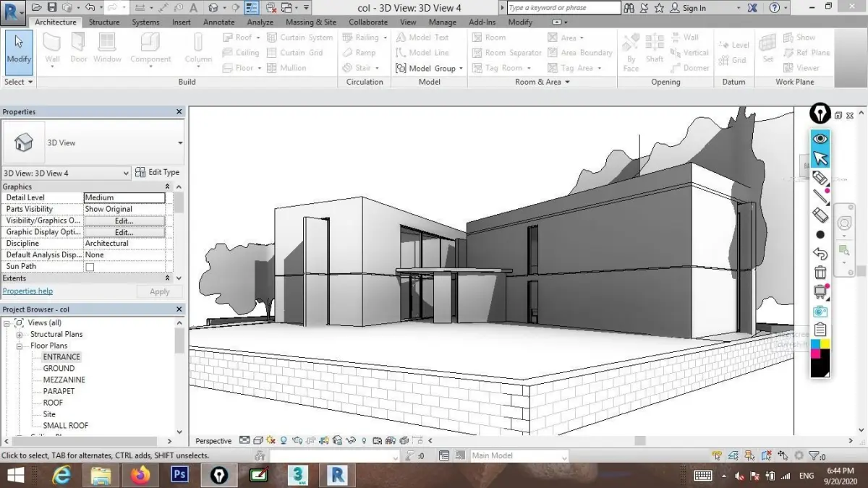Choose the Wall tool
868x488 pixels.
[x=52, y=51]
